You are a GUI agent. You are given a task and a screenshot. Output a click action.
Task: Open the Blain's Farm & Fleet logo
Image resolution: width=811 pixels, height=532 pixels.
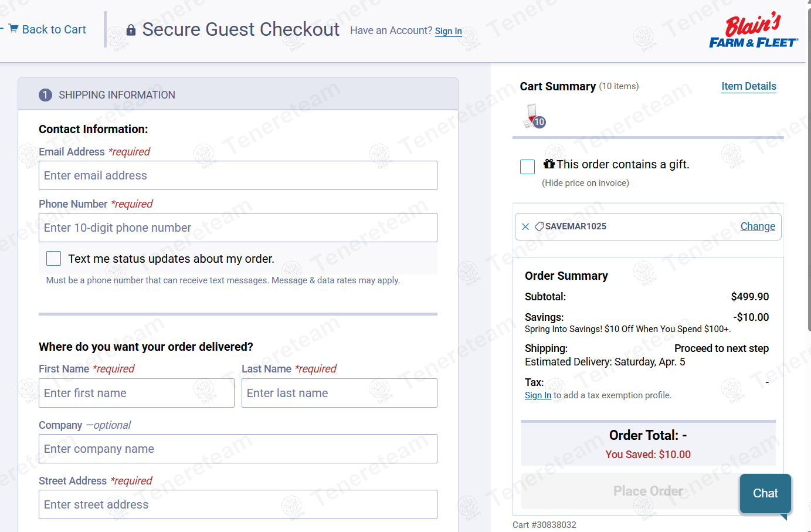pyautogui.click(x=754, y=30)
